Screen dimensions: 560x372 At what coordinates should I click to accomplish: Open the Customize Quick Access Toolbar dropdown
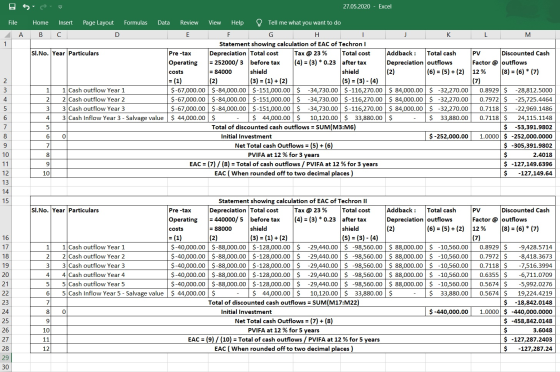pos(60,7)
